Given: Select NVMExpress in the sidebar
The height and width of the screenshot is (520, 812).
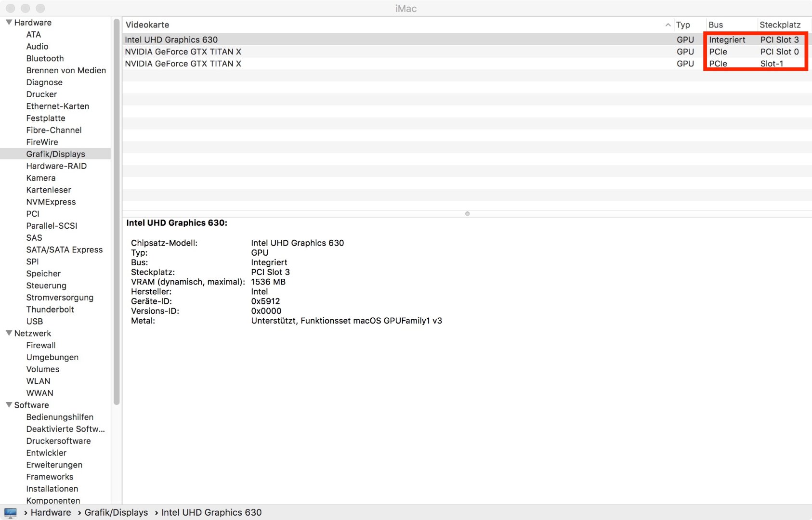Looking at the screenshot, I should [x=51, y=202].
